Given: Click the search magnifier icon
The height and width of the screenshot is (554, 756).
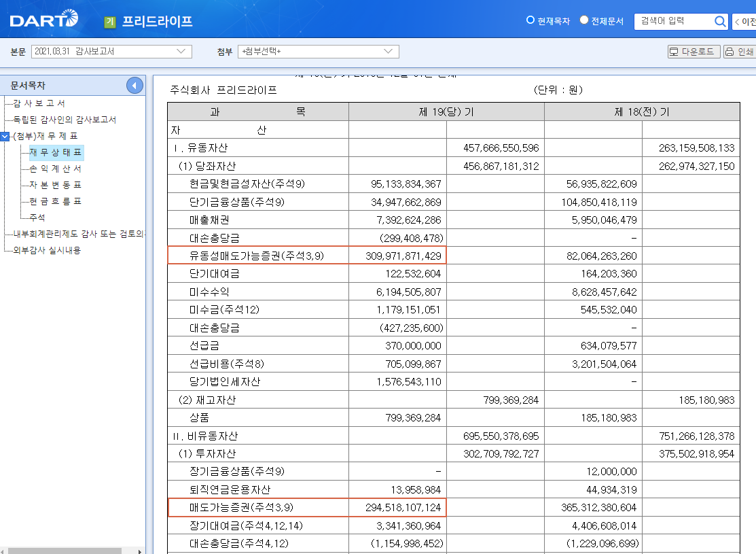Looking at the screenshot, I should [x=719, y=21].
